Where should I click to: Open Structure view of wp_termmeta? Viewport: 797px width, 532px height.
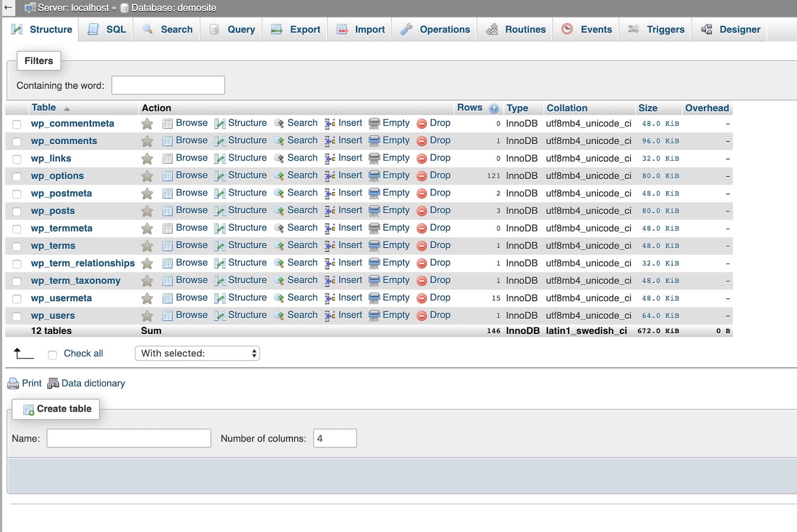pos(247,228)
